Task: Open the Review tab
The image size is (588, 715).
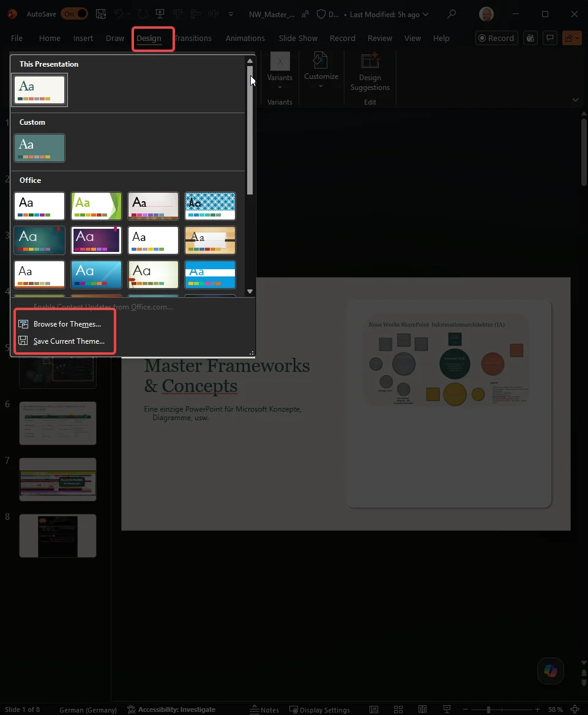Action: coord(380,39)
